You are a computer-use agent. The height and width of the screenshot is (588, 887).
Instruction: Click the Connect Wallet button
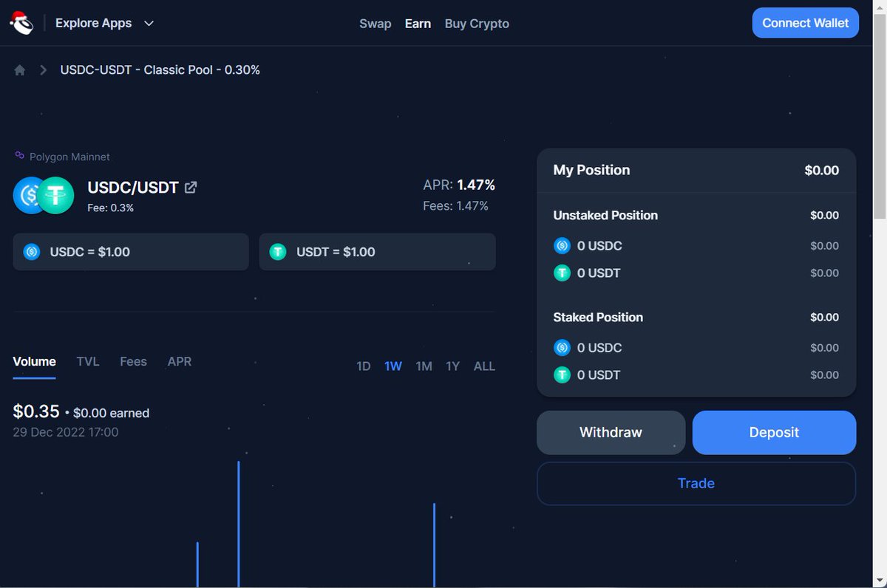tap(806, 23)
